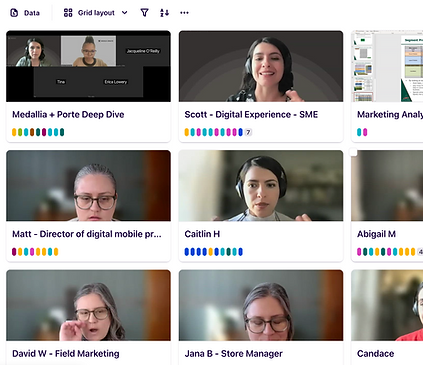Click first yellow tag on Medallia card
This screenshot has height=365, width=423.
(x=14, y=132)
